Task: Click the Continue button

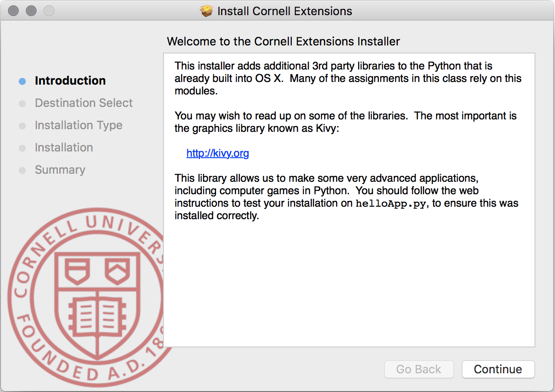Action: pos(498,369)
